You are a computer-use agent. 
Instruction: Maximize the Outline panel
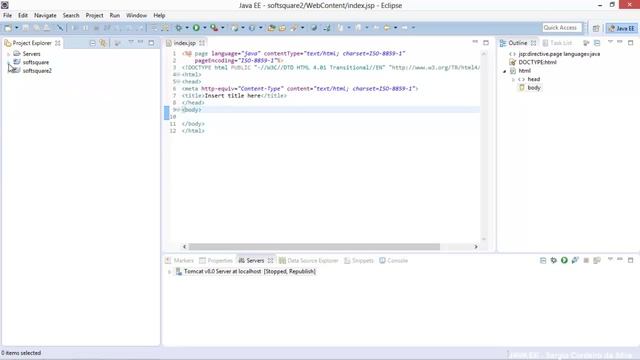pyautogui.click(x=631, y=42)
